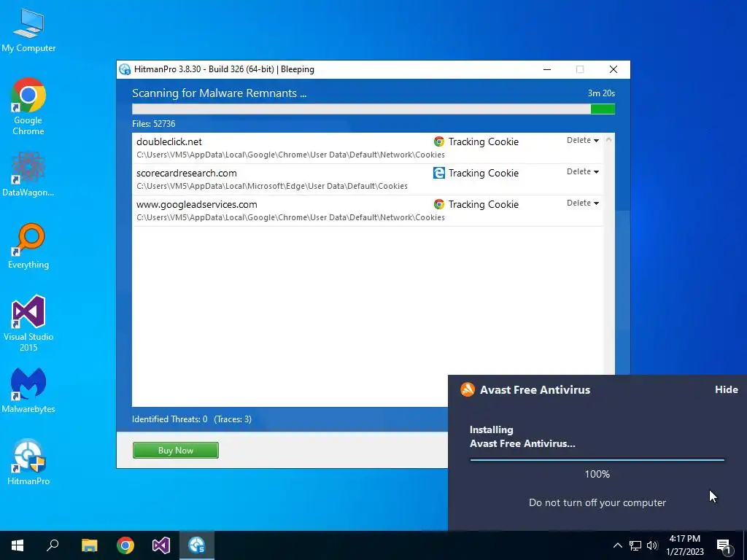Click the Edge Cookies file path

[x=272, y=186]
